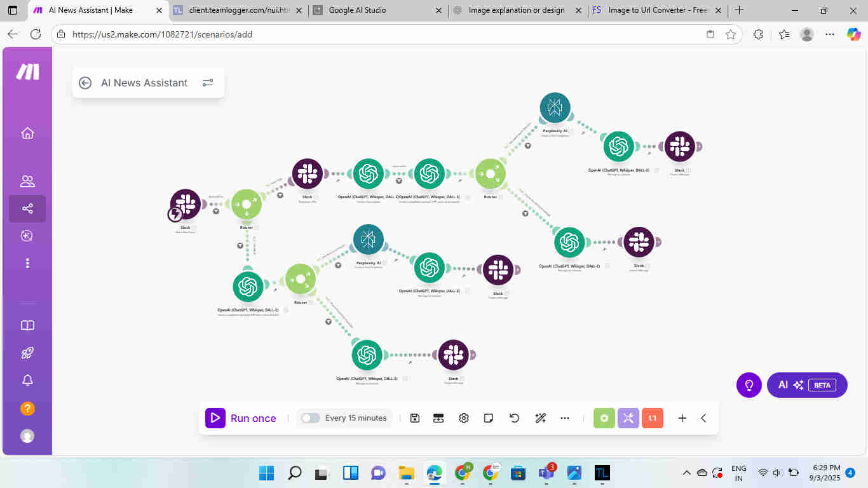Open the filter on route to bottom OpenAI module
This screenshot has width=868, height=488.
pos(329,322)
